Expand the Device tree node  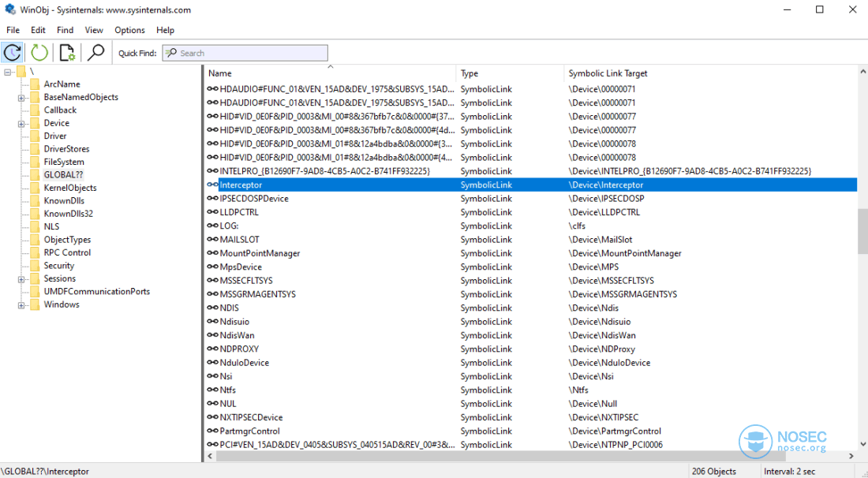pyautogui.click(x=21, y=124)
